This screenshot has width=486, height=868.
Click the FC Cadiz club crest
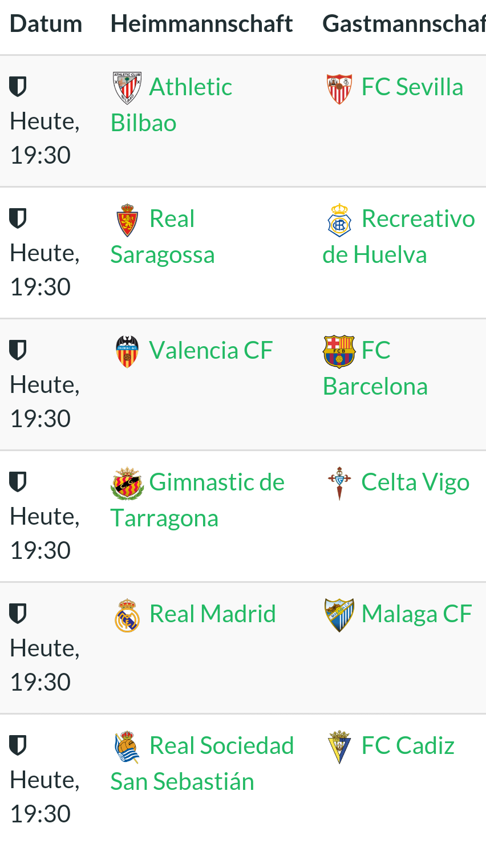339,747
